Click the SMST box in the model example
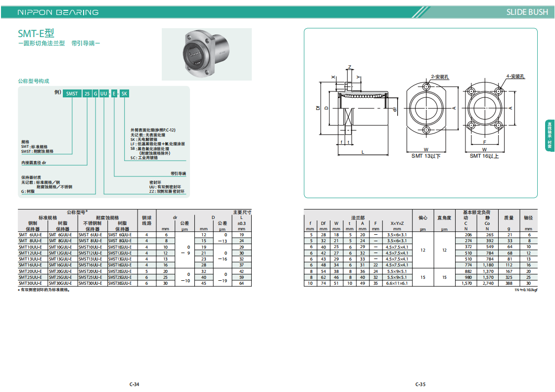This screenshot has width=555, height=392. pyautogui.click(x=72, y=93)
